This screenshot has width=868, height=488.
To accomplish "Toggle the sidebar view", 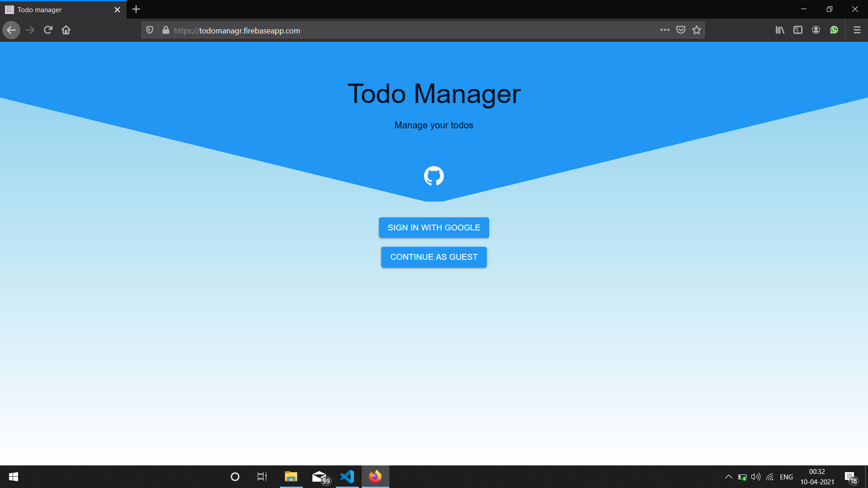I will pyautogui.click(x=798, y=30).
